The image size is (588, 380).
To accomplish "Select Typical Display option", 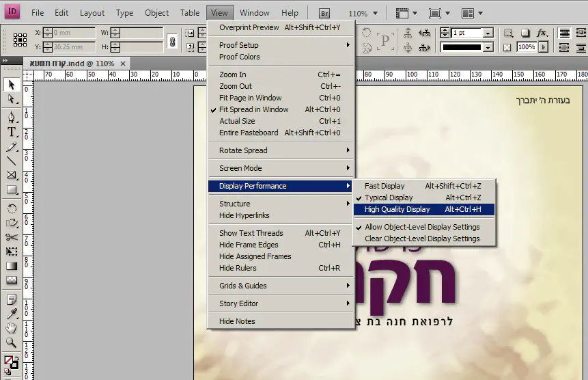I will pyautogui.click(x=389, y=198).
